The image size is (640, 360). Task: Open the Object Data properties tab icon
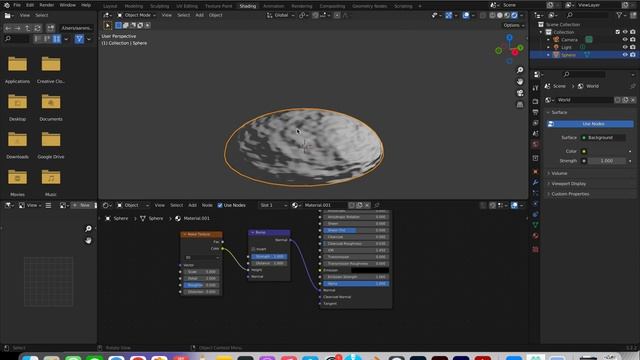click(x=536, y=225)
